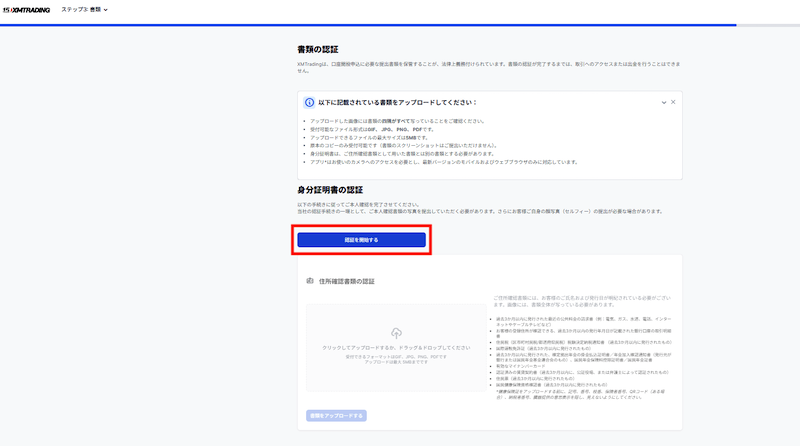The image size is (800, 446).
Task: Select the 書類の認証 page heading
Action: 317,49
